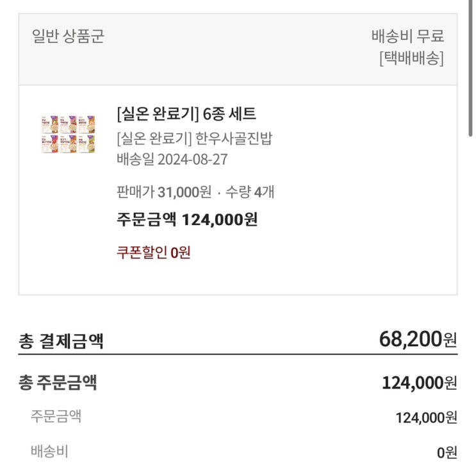Click the bold 주문금액 124,000원 line in product card
476x468 pixels.
click(x=187, y=220)
